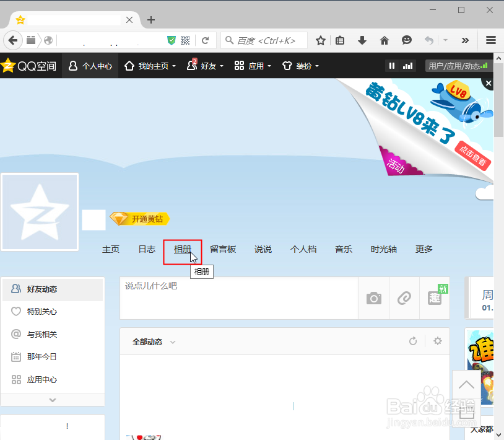Click the music equalizer bars icon
Screen dimensions: 504x440
click(408, 66)
